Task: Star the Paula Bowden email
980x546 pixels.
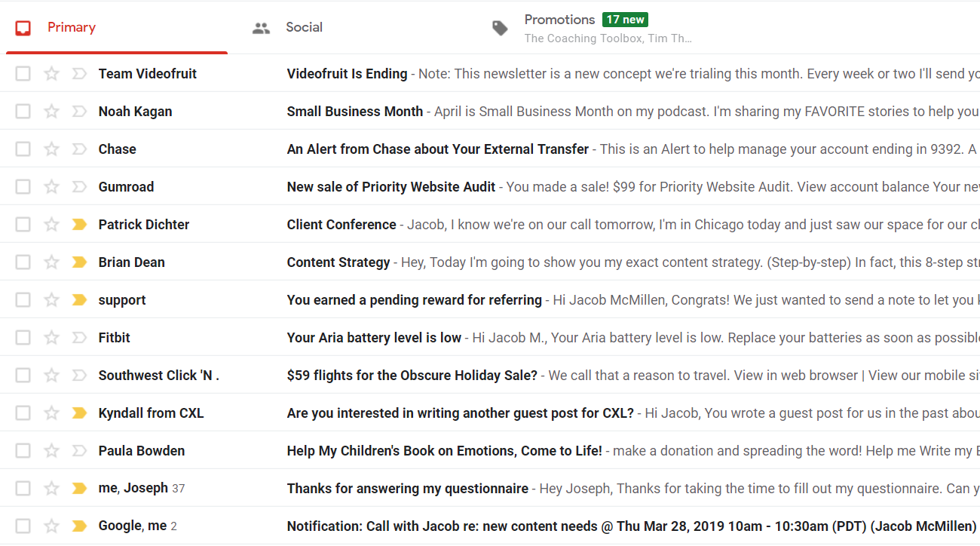Action: (51, 450)
